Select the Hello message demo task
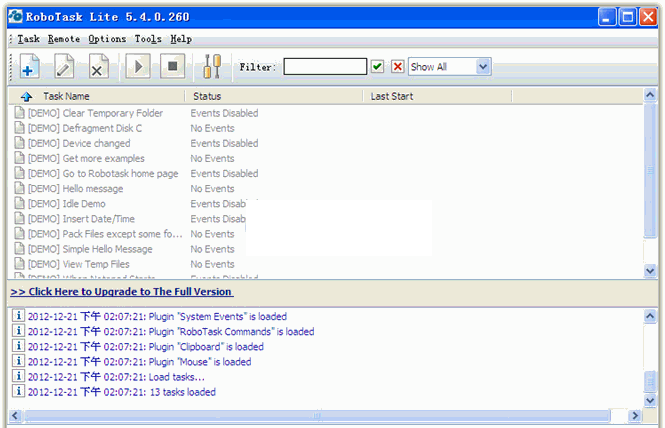665x428 pixels. point(76,188)
